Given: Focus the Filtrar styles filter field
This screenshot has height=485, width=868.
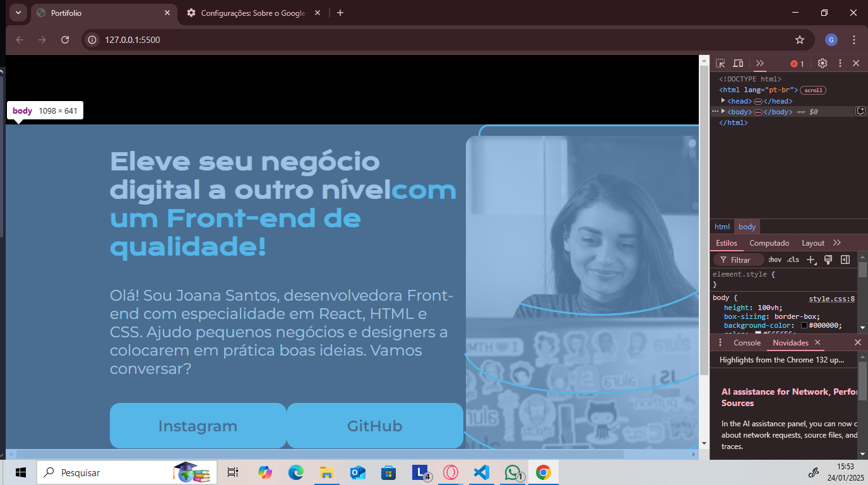Looking at the screenshot, I should (739, 260).
